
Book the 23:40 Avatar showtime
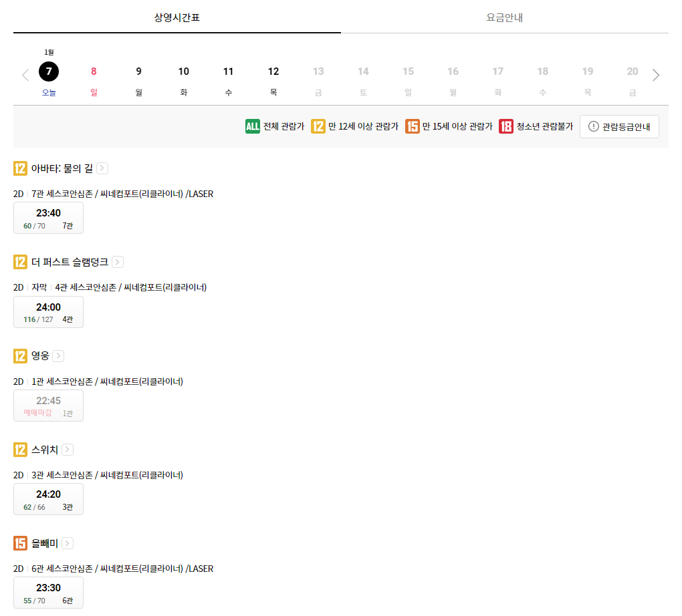(x=48, y=218)
